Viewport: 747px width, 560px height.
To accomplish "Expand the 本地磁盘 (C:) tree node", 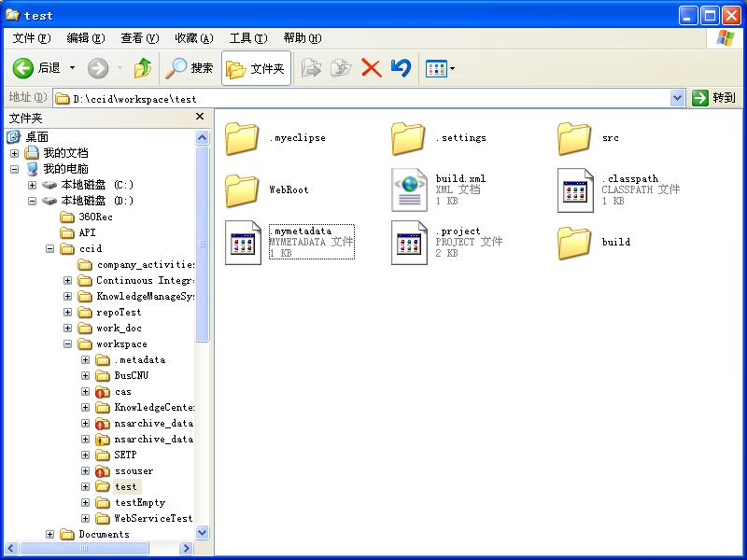I will (x=32, y=185).
